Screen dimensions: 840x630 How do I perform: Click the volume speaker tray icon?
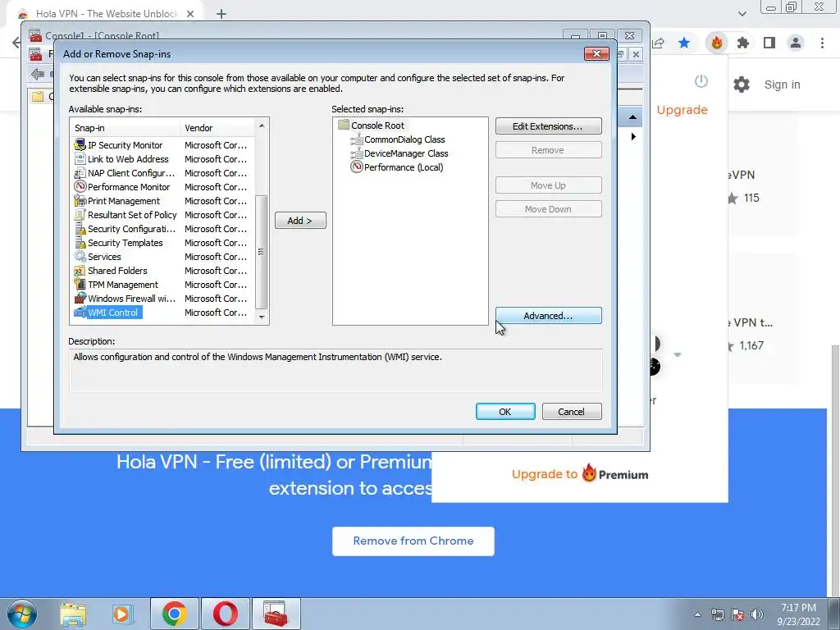(x=757, y=614)
